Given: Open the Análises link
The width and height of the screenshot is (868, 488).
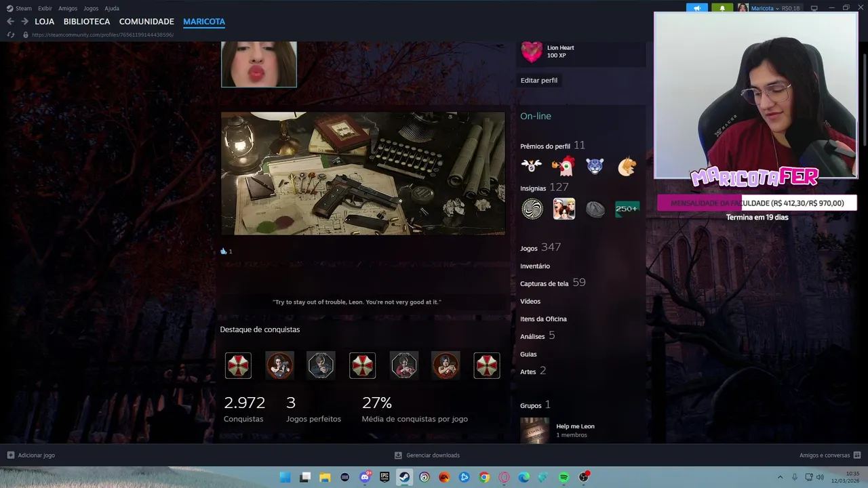Looking at the screenshot, I should click(532, 336).
